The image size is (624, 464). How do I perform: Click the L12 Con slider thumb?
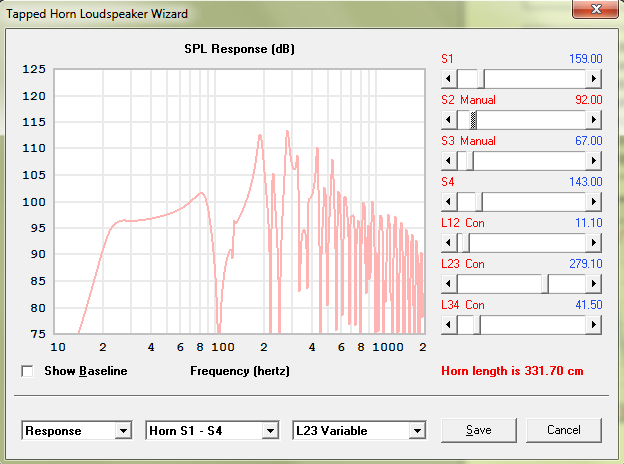pyautogui.click(x=465, y=243)
